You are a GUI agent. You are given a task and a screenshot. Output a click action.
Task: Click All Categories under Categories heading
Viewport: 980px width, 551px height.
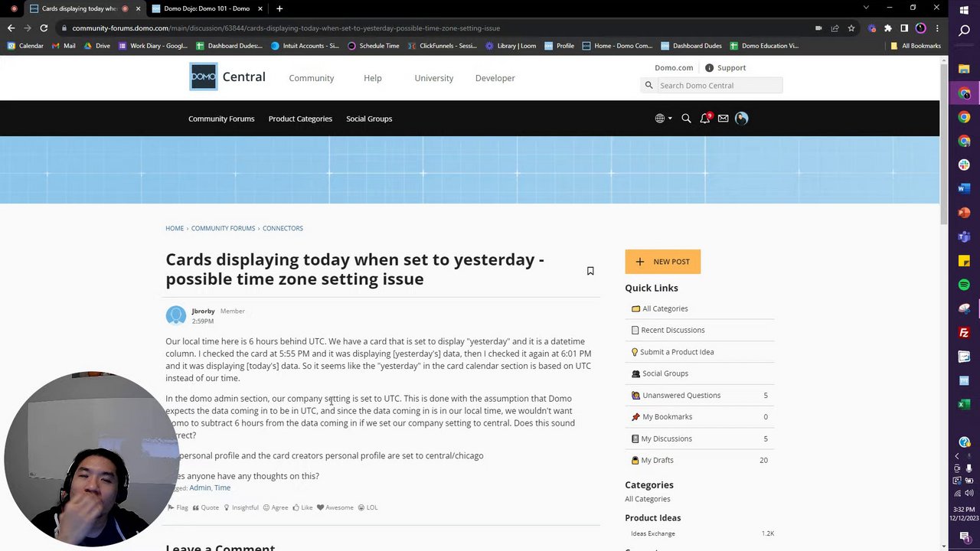[647, 499]
